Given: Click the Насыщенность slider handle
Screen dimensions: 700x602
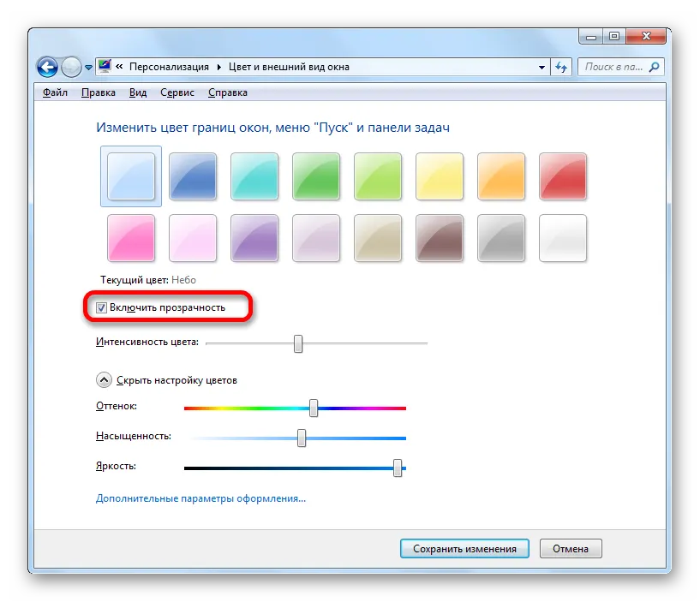Looking at the screenshot, I should 302,438.
